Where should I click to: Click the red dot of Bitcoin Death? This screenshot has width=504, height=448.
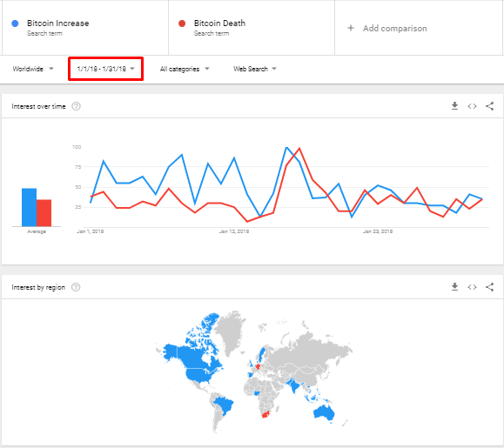pos(182,23)
